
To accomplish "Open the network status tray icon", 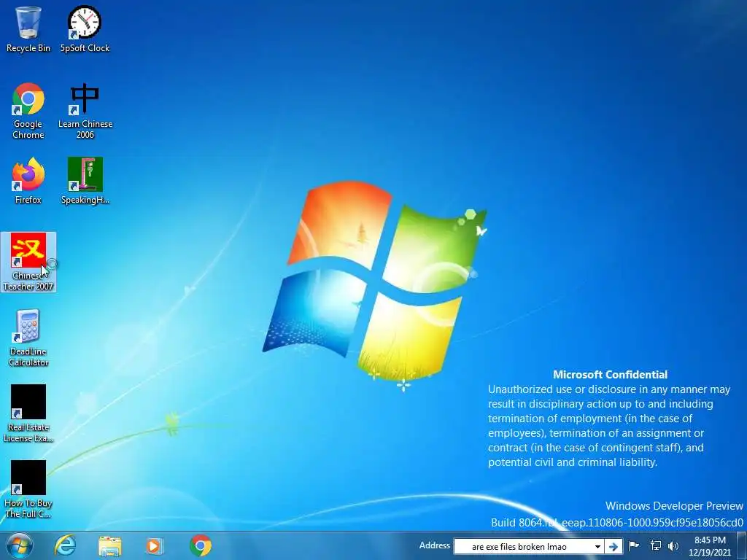I will [x=656, y=545].
